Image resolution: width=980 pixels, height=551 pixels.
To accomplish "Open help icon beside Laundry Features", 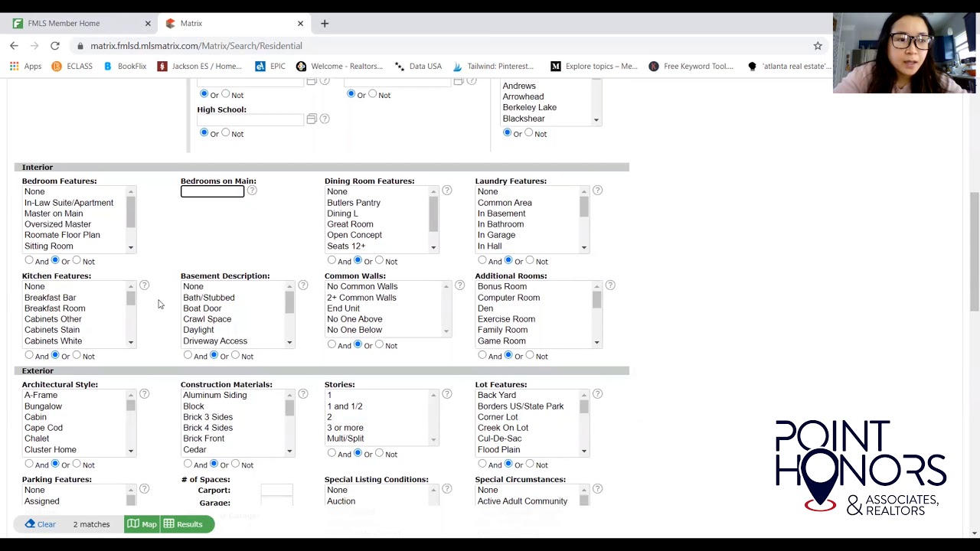I will [x=597, y=191].
